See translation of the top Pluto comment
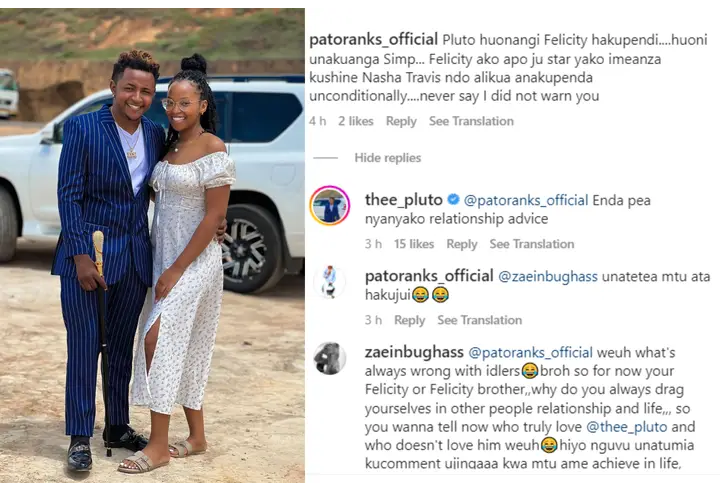720x483 pixels. click(471, 121)
